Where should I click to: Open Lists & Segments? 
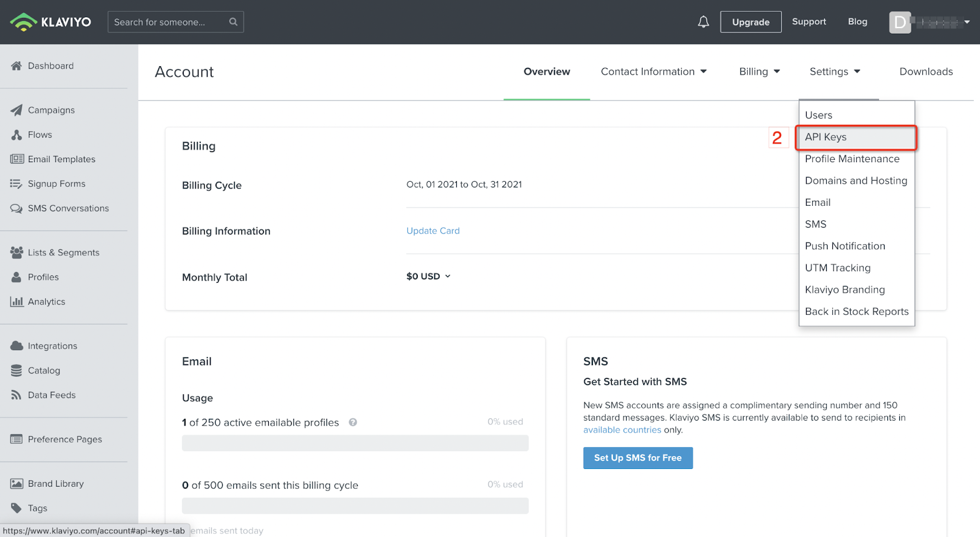(x=63, y=252)
